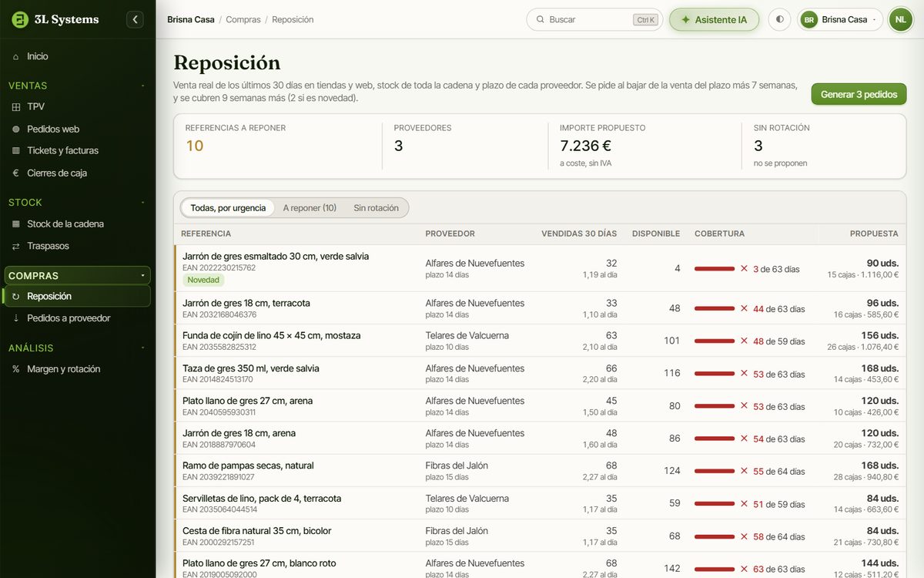924x578 pixels.
Task: Click the coverage bar for '51 de 59 días'
Action: (x=715, y=504)
